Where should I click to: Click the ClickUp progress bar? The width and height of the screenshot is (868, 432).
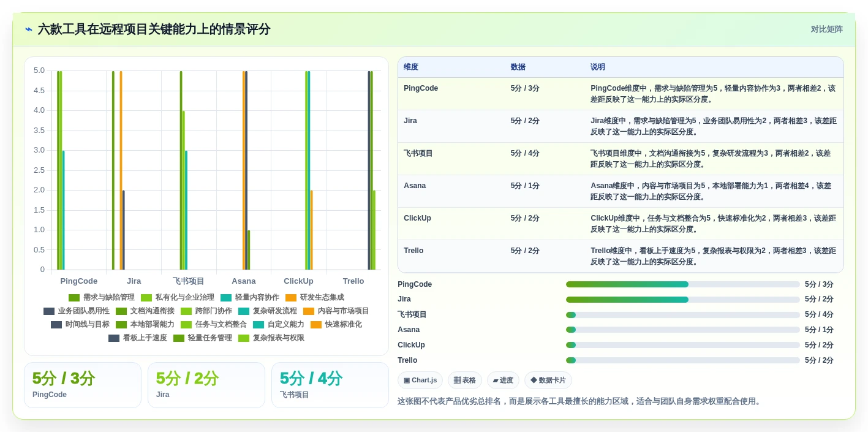click(x=683, y=345)
